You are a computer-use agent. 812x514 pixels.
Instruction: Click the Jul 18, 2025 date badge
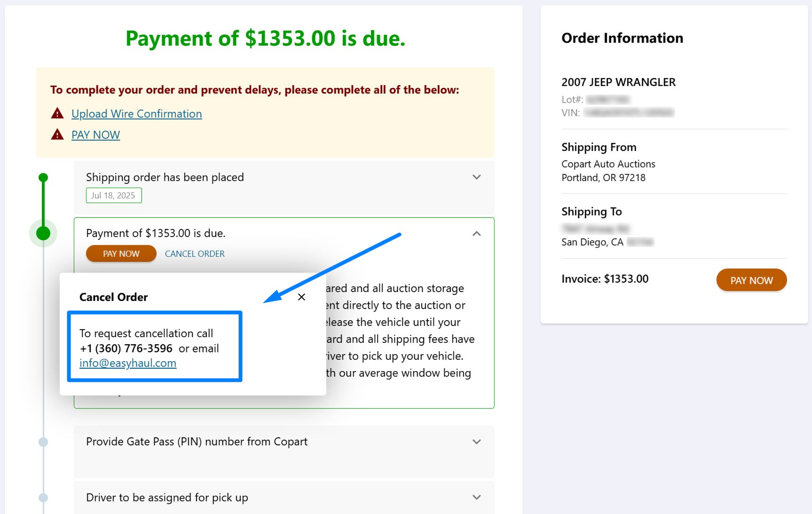click(x=114, y=196)
